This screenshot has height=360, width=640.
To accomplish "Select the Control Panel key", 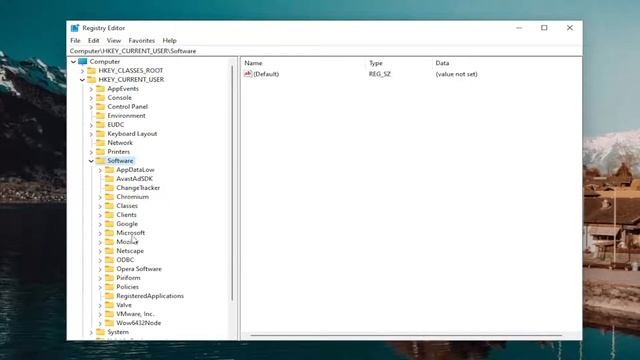I will click(x=127, y=107).
